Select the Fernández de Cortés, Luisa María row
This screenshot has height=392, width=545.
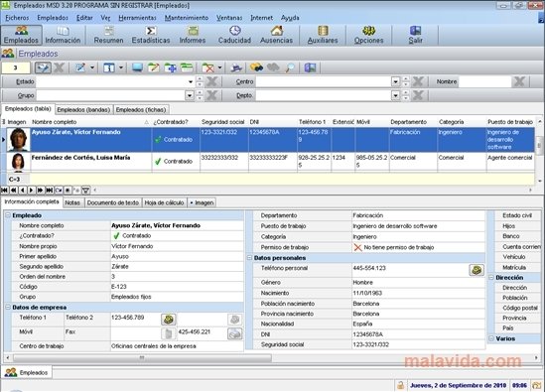pyautogui.click(x=270, y=162)
